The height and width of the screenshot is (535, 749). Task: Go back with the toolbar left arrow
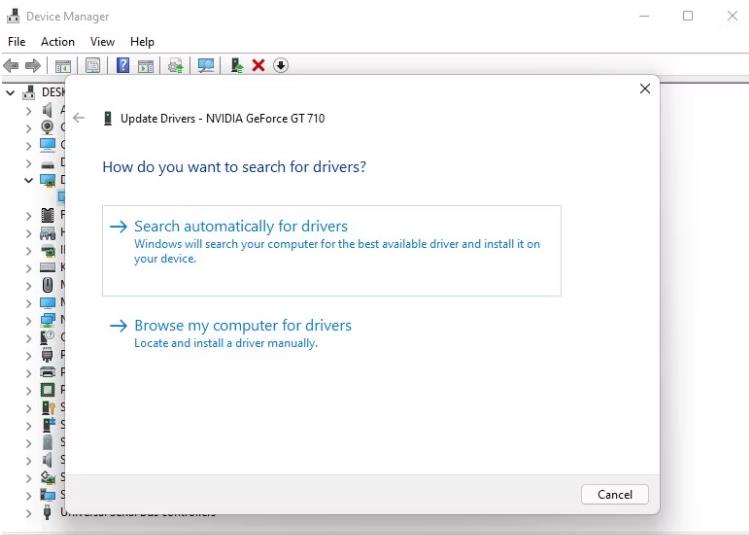pyautogui.click(x=11, y=65)
